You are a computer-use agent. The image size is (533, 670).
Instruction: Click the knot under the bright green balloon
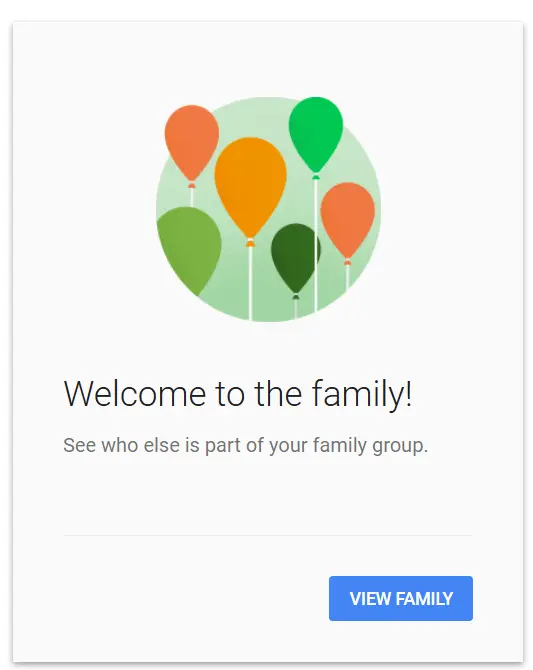[x=315, y=176]
